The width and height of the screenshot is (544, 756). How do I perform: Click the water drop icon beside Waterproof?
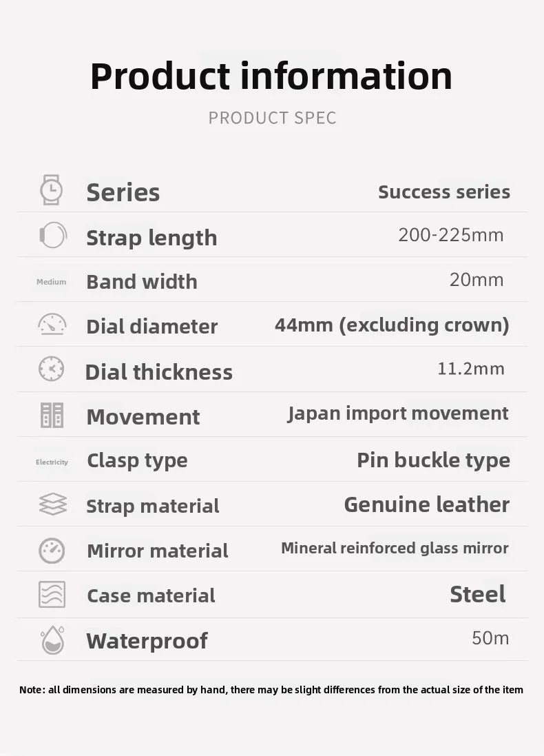tap(52, 640)
